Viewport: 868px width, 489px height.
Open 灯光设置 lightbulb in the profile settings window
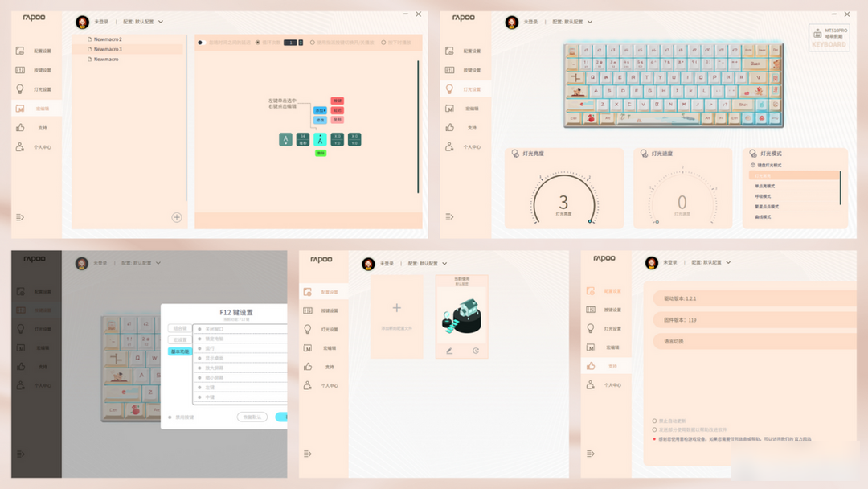pos(308,329)
